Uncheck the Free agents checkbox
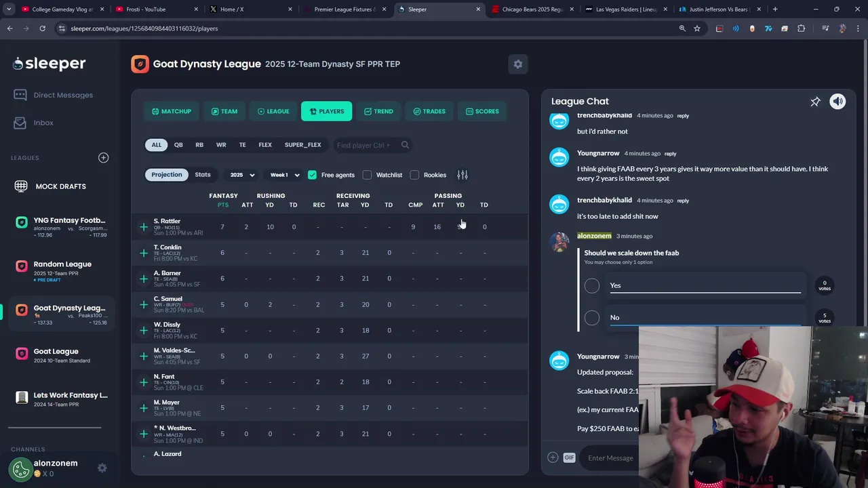The width and height of the screenshot is (868, 488). click(x=312, y=175)
